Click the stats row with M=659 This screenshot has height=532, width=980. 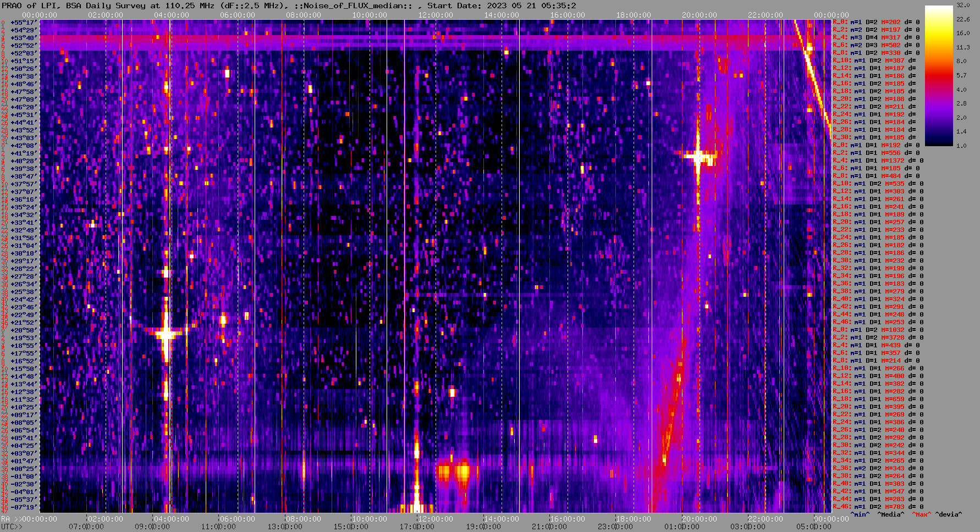point(878,399)
